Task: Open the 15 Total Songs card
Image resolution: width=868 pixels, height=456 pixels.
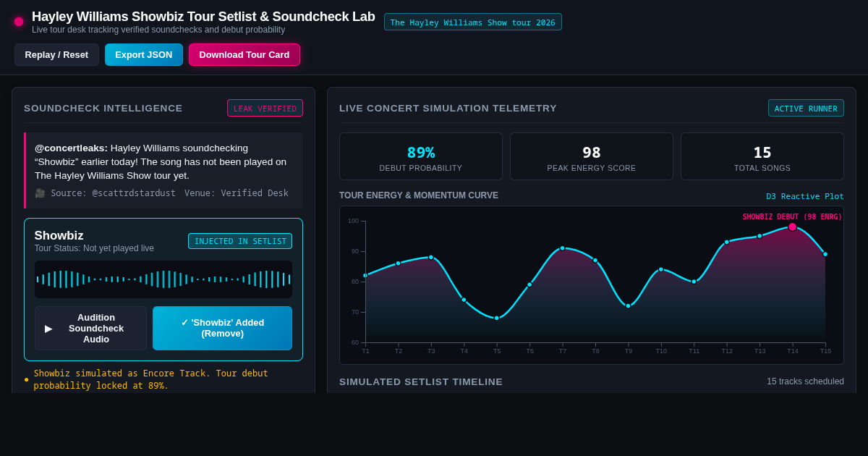Action: coord(762,156)
